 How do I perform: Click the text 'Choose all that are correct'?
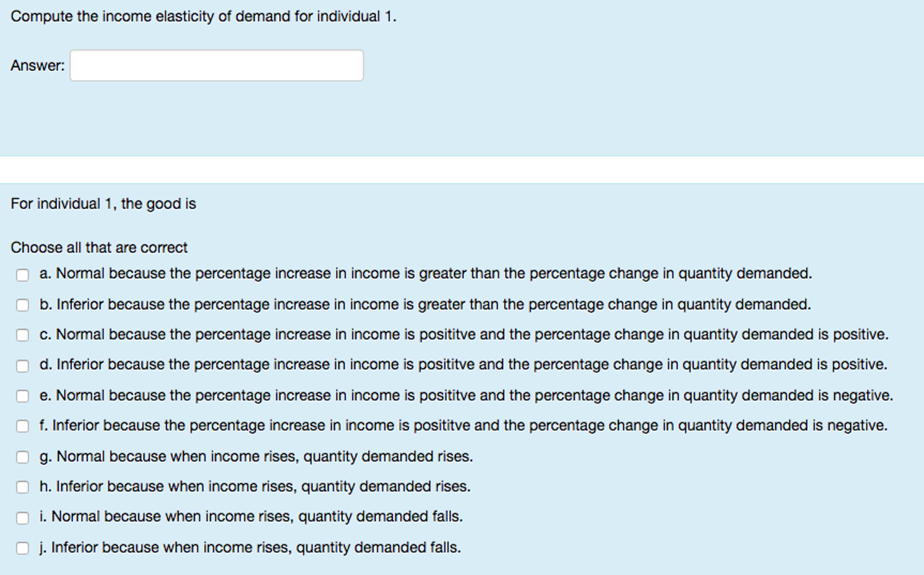(x=99, y=247)
